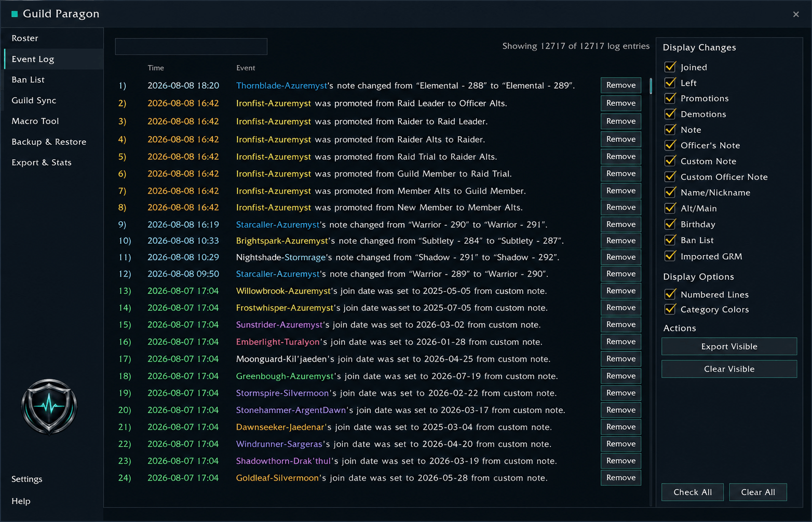This screenshot has width=812, height=522.
Task: Click Windrunner-Sargeras name
Action: click(279, 444)
